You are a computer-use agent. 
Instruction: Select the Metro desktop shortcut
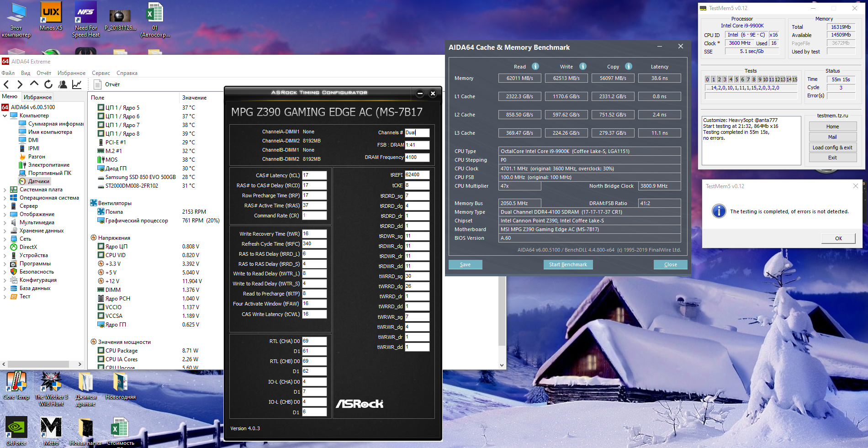[51, 432]
